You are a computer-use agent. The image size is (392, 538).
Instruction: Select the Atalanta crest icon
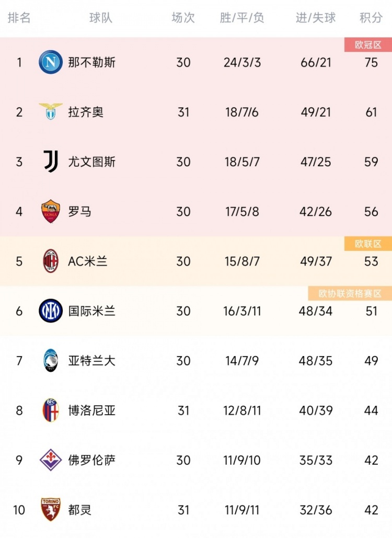(x=51, y=361)
